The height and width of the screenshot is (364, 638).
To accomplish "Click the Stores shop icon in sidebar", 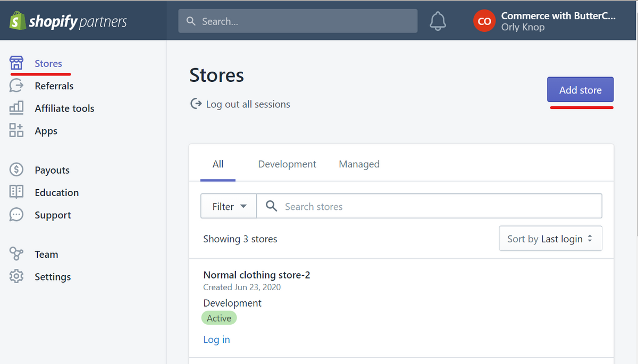I will pos(16,63).
